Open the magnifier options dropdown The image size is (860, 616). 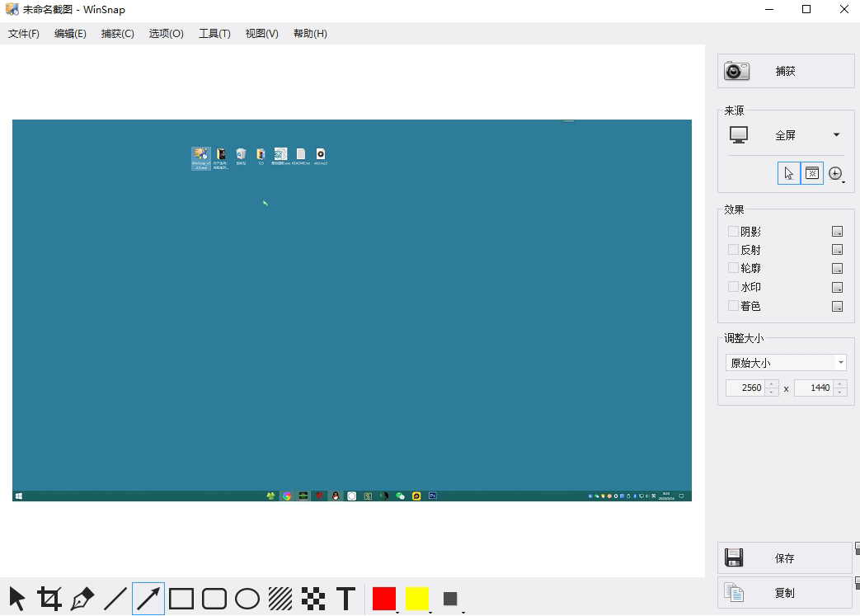[836, 173]
